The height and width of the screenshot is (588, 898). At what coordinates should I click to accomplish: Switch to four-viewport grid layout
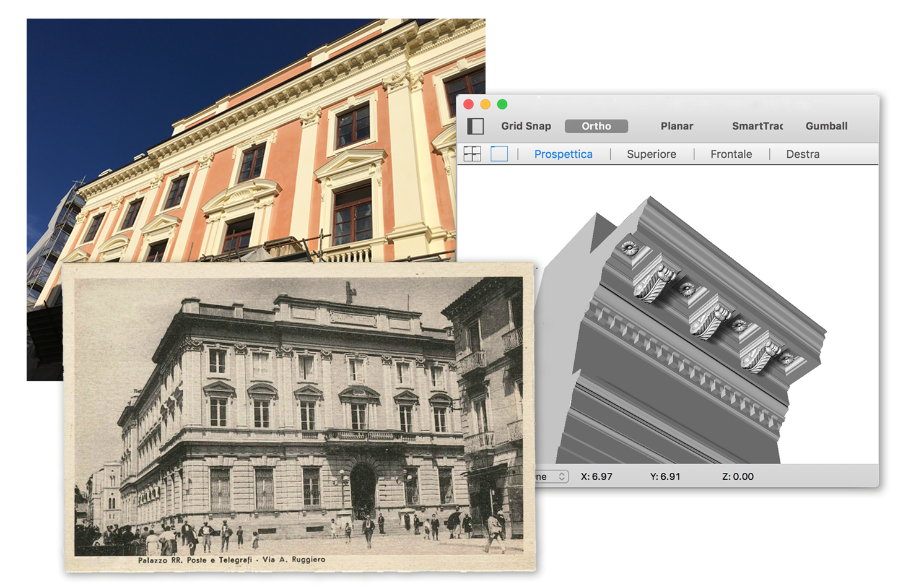(x=472, y=154)
